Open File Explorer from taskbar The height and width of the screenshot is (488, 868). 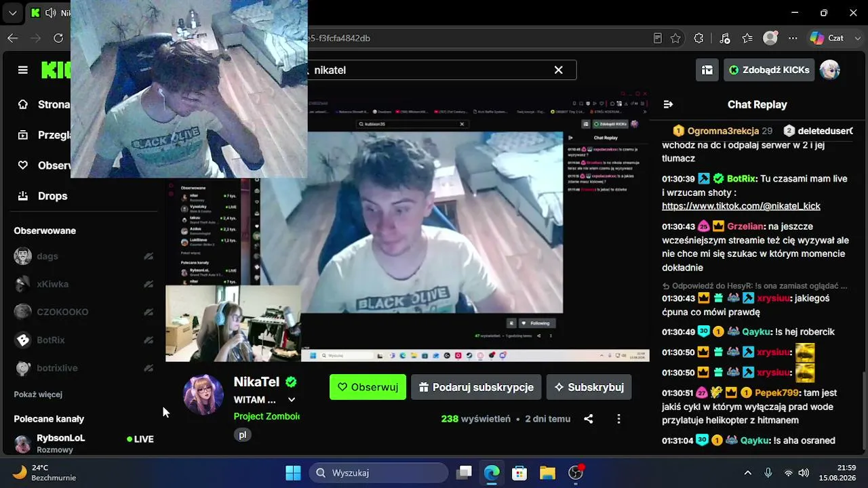[x=547, y=472]
